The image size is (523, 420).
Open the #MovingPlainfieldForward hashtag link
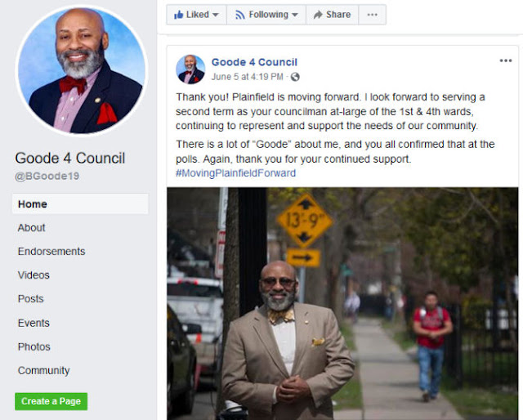pos(236,173)
